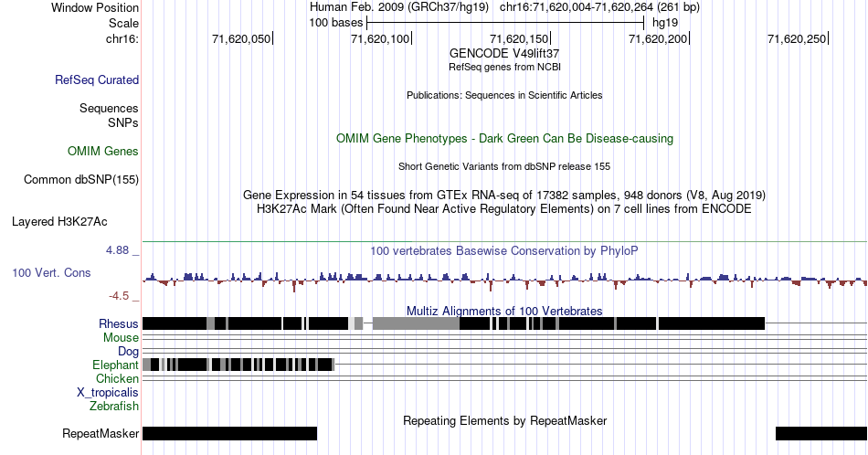
Task: Select the Layered H3K27Ac track label
Action: tap(59, 221)
